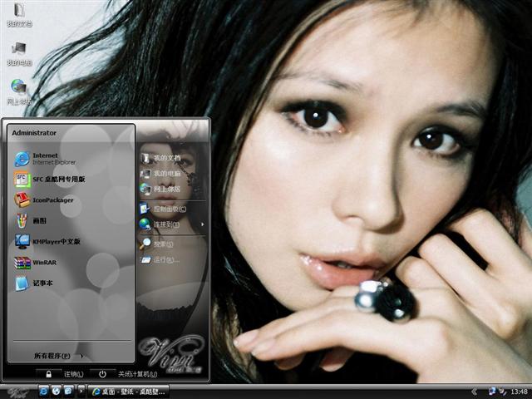
Task: Launch Internet Explorer from the Start menu
Action: pos(45,159)
